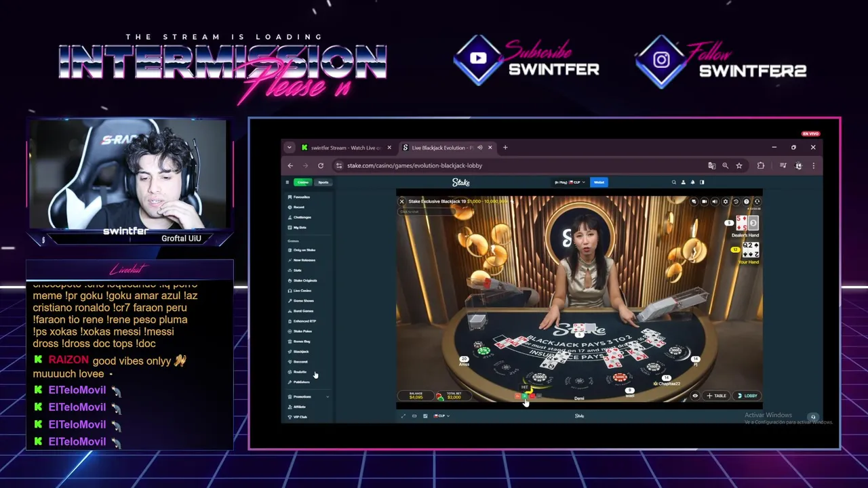Go back in browser
Image resolution: width=868 pixels, height=488 pixels.
[290, 165]
